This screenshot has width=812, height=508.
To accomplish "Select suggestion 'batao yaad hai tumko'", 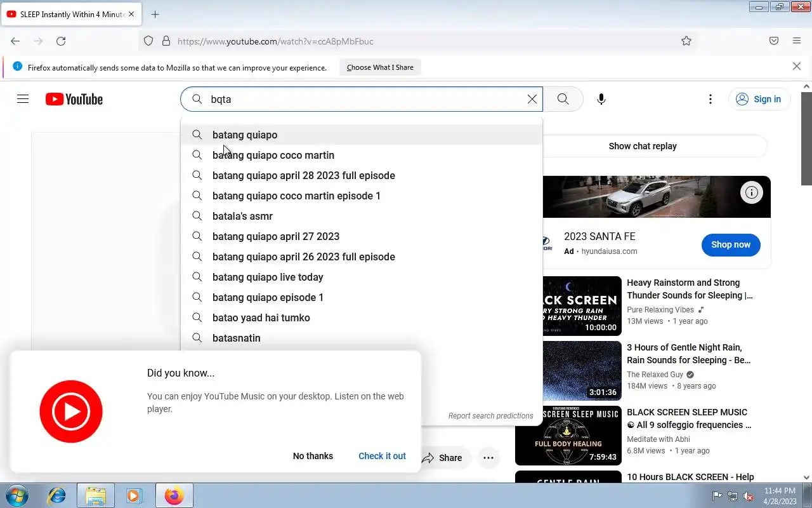I will [362, 317].
